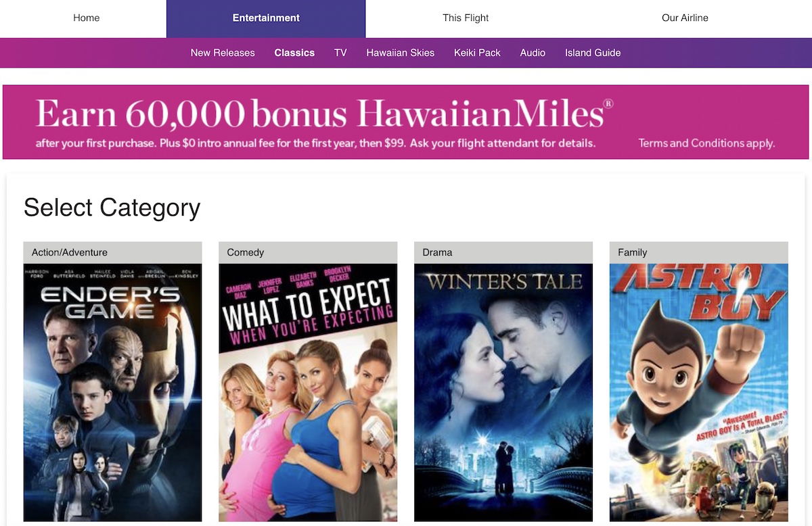Choose the Winter's Tale poster
This screenshot has height=526, width=812.
[503, 392]
